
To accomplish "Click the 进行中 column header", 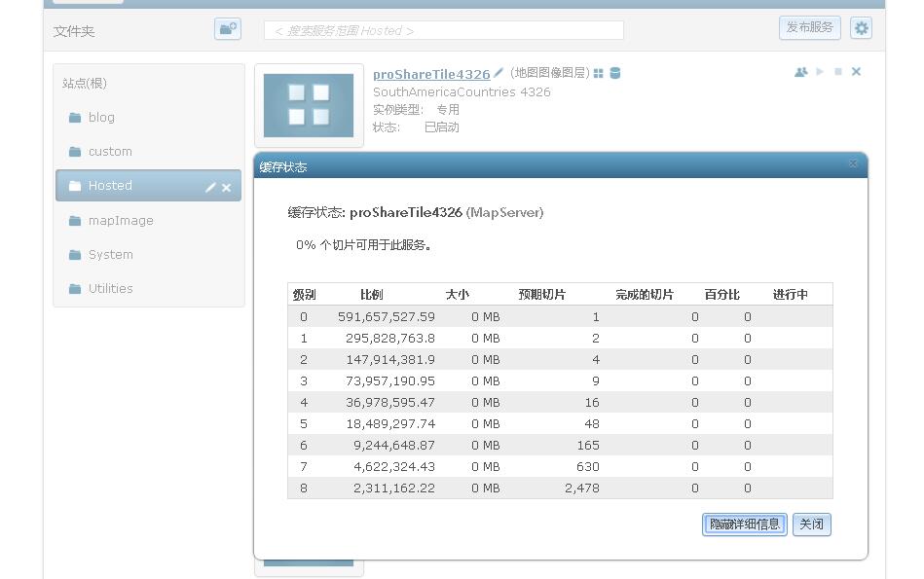I will tap(791, 295).
